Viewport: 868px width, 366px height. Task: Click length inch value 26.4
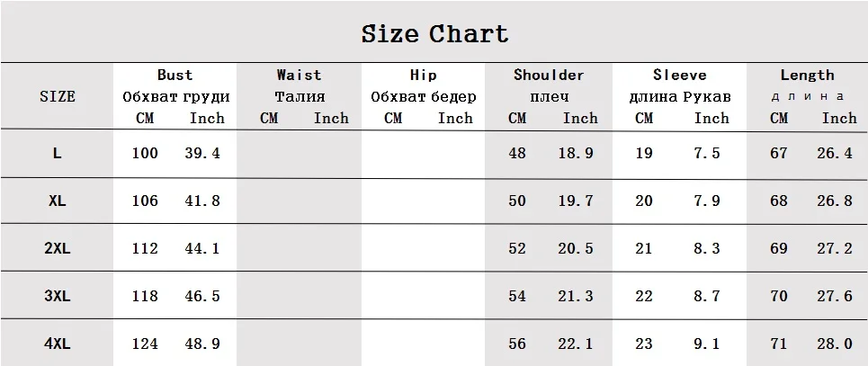(835, 154)
